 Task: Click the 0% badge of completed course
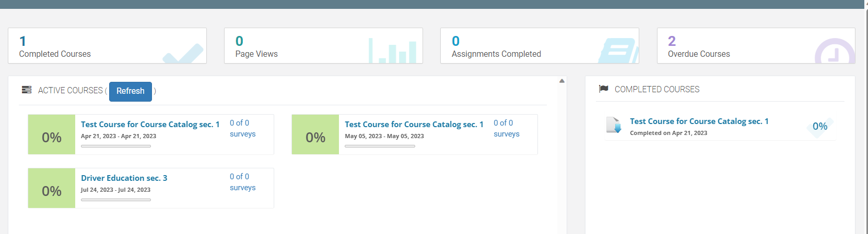(x=819, y=127)
